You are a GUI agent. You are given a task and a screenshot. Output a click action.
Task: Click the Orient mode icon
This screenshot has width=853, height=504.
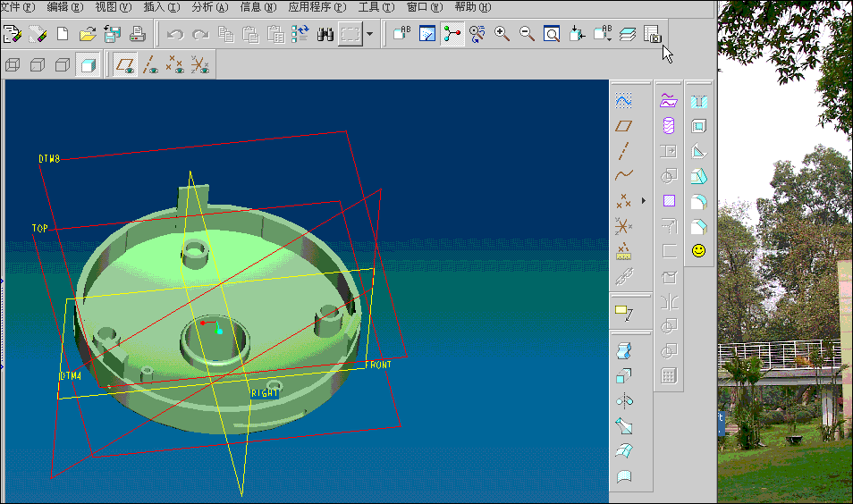coord(477,34)
